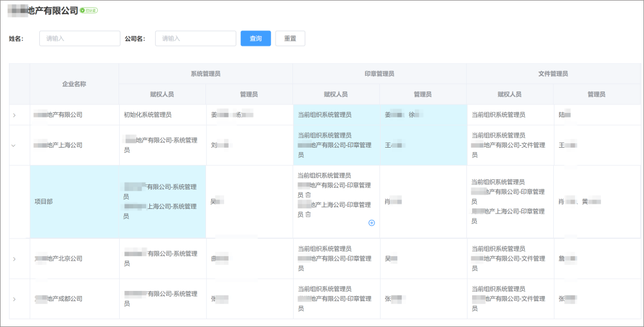The image size is (644, 327).
Task: Click system admin 曲 in 北京公司 row
Action: 220,259
